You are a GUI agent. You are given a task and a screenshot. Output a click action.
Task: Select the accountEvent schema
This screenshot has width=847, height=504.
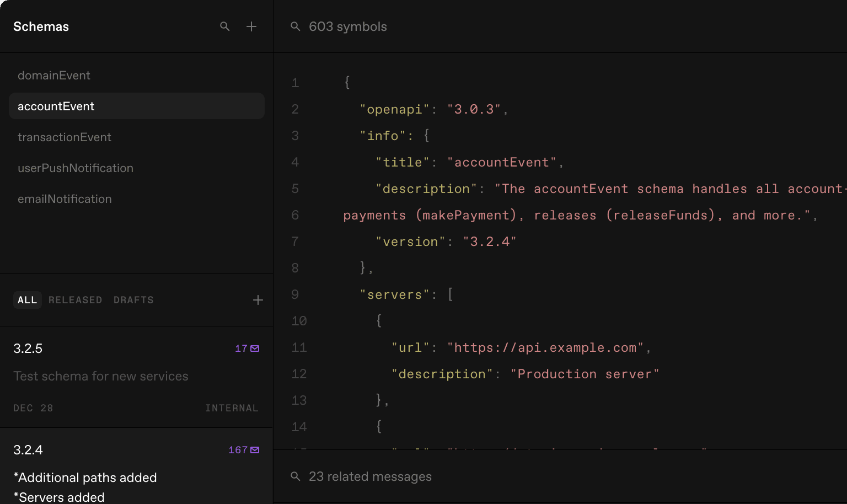pos(56,106)
